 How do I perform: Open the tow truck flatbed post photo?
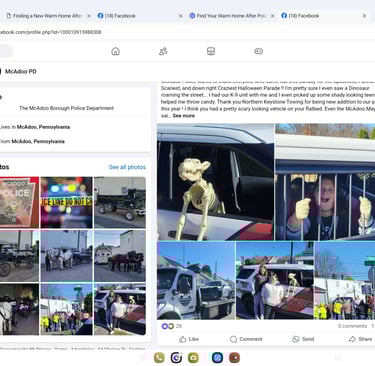point(196,280)
